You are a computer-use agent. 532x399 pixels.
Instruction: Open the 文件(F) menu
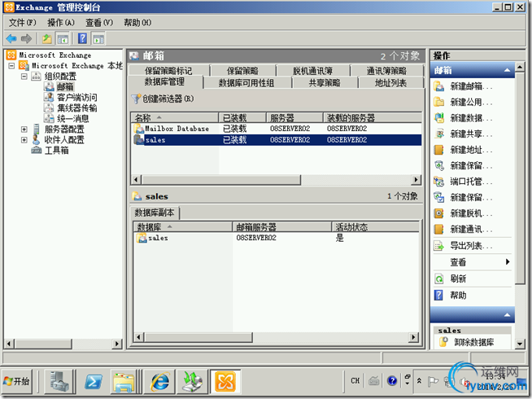(x=23, y=23)
